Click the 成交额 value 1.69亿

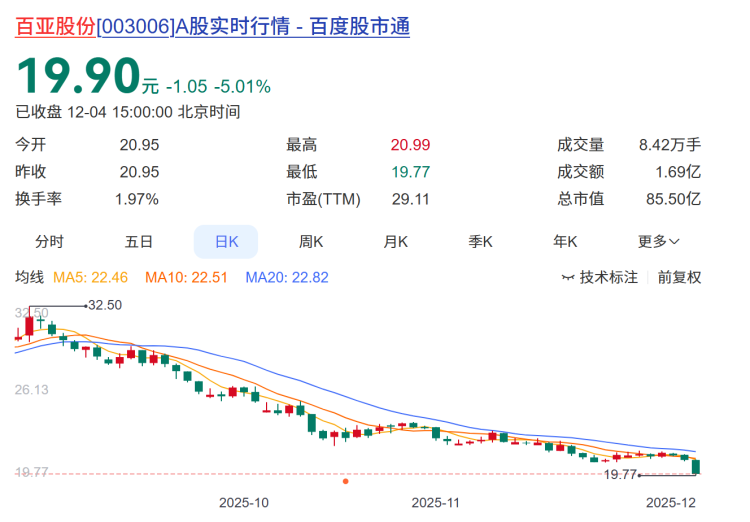pos(678,172)
